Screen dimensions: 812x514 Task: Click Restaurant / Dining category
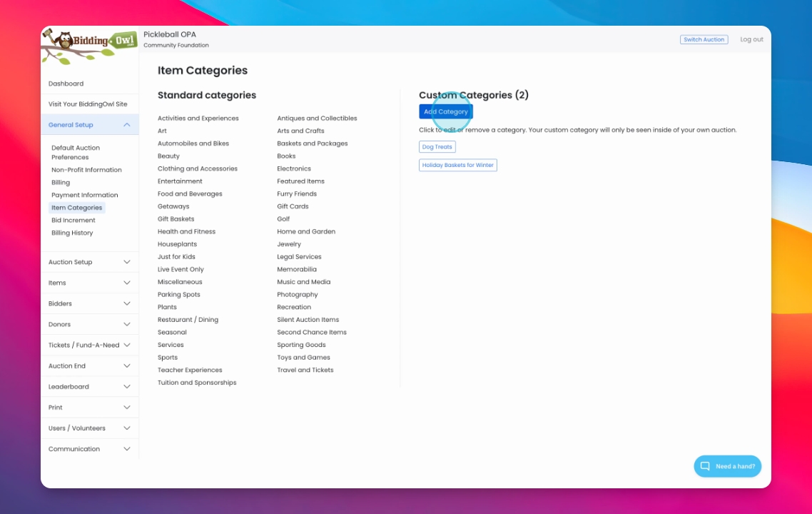pyautogui.click(x=188, y=320)
